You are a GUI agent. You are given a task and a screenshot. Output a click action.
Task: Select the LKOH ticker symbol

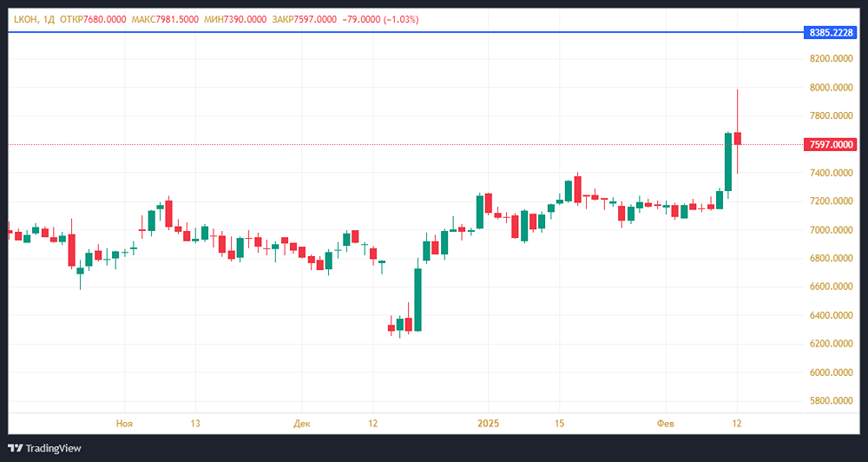click(25, 19)
